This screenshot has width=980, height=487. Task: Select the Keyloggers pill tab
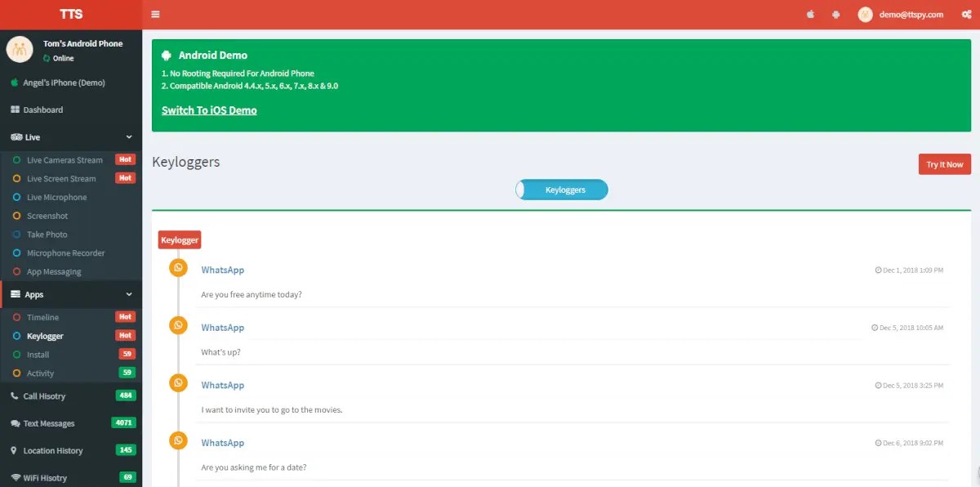click(562, 190)
